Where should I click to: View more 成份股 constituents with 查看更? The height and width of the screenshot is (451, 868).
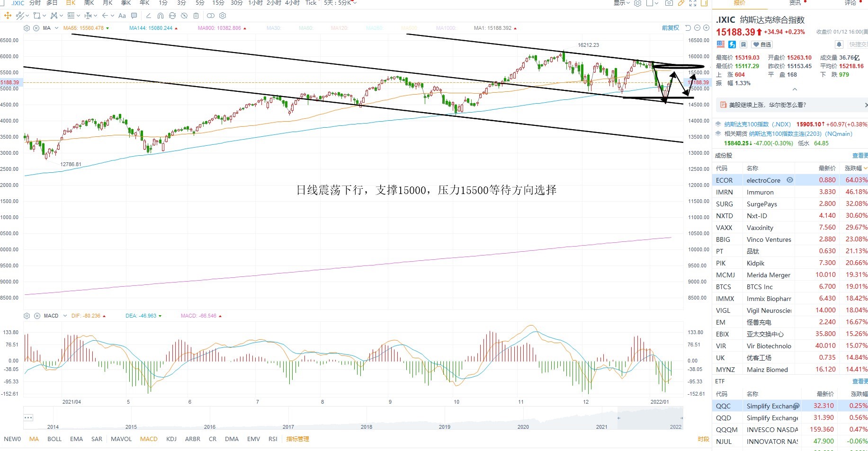click(x=860, y=155)
